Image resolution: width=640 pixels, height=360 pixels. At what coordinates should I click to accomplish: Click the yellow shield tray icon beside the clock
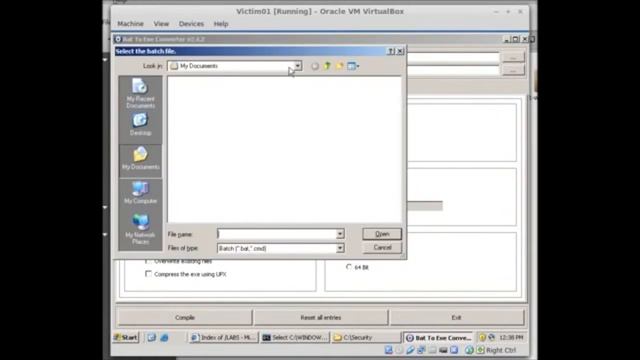482,338
